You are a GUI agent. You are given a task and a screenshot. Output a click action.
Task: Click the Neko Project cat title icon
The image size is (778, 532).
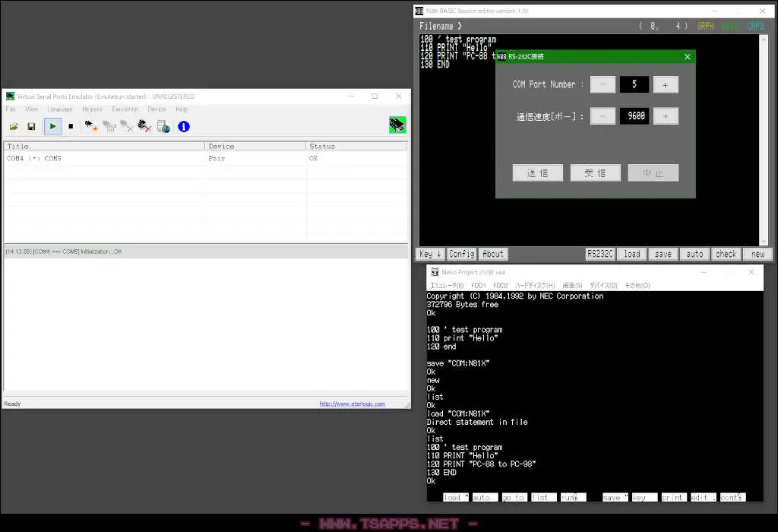(435, 272)
